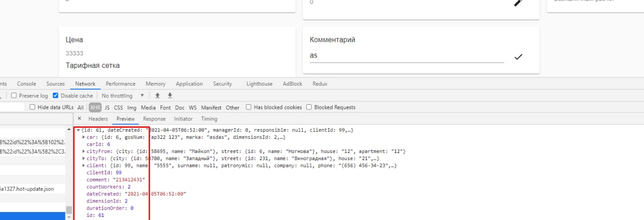Open the No throttling dropdown

point(123,96)
